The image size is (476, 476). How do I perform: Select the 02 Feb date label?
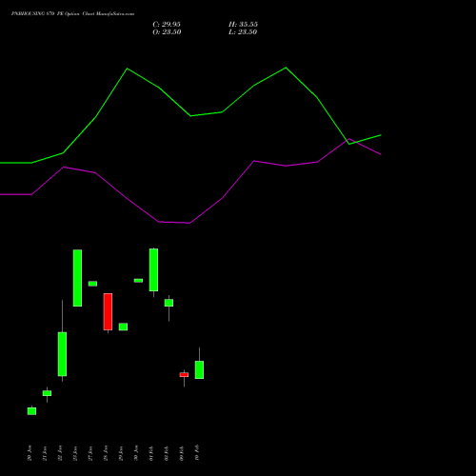pyautogui.click(x=167, y=453)
